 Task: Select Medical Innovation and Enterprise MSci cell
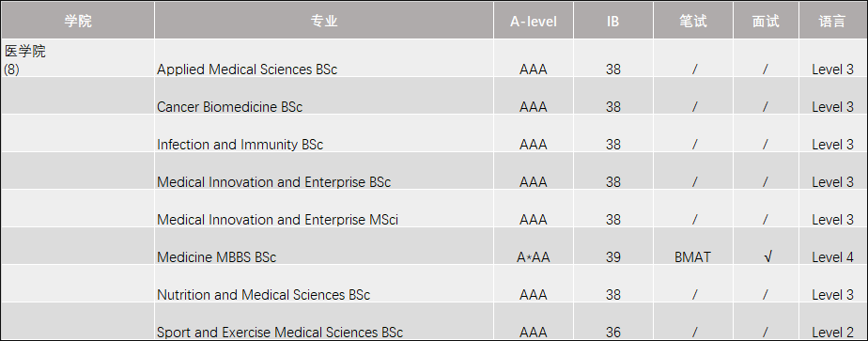[324, 209]
